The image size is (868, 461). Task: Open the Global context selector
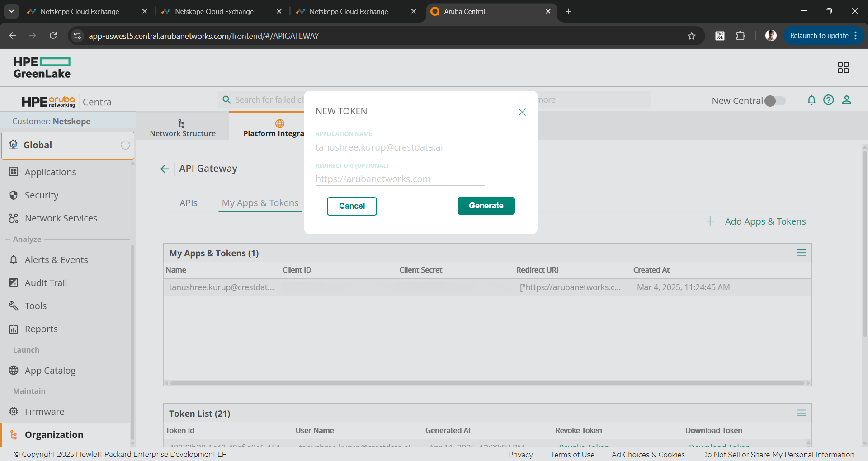click(x=68, y=145)
